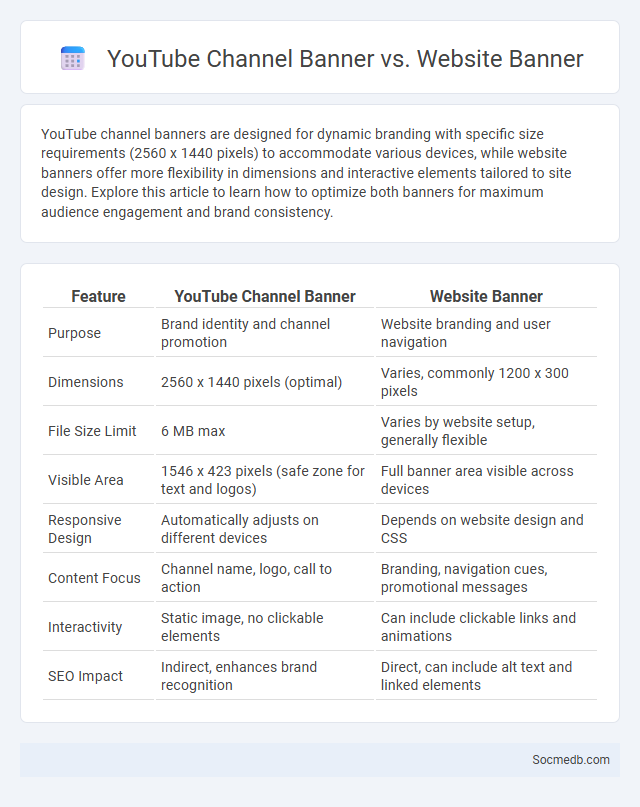Select the YouTube Channel Banner column header
The height and width of the screenshot is (807, 640).
coord(265,296)
